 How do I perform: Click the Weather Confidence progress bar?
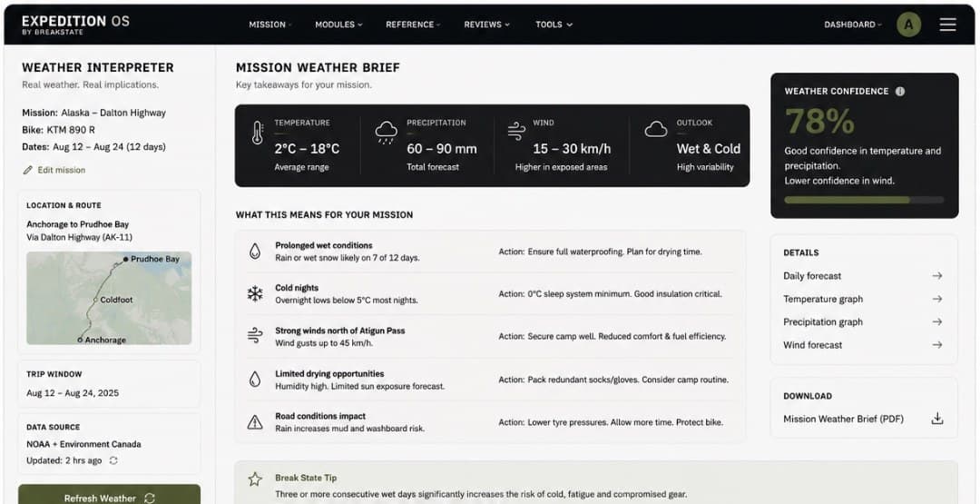pyautogui.click(x=864, y=200)
